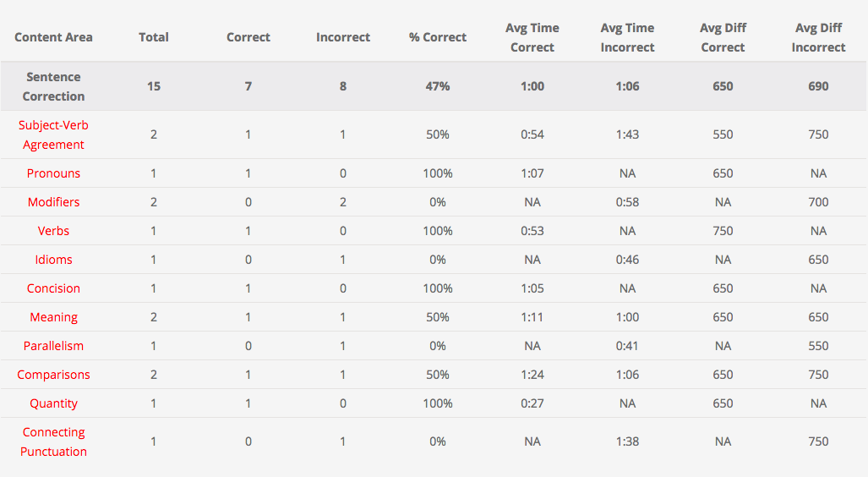Select the Verbs content area link
The width and height of the screenshot is (868, 477).
click(x=53, y=231)
